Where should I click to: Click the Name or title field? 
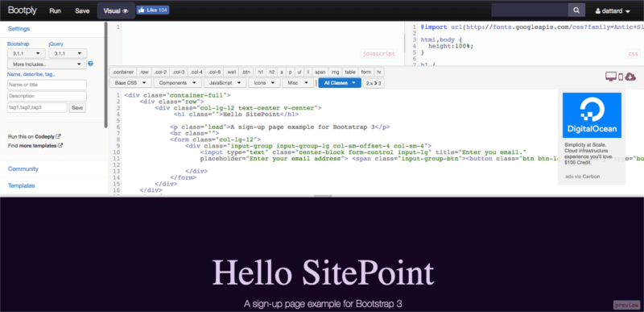47,85
